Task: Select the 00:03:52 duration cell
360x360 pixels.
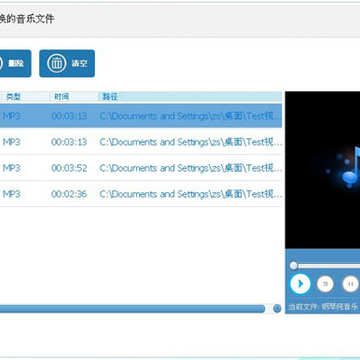Action: (x=69, y=168)
